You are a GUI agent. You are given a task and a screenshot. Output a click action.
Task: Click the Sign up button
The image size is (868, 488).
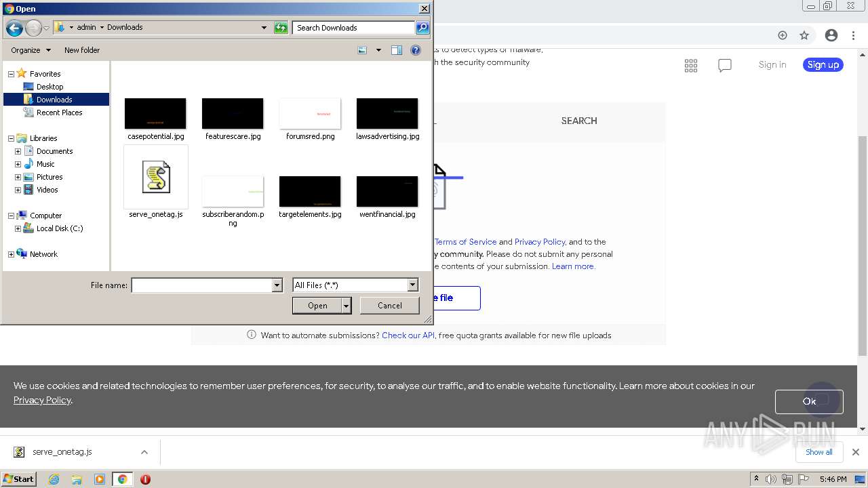[x=823, y=64]
